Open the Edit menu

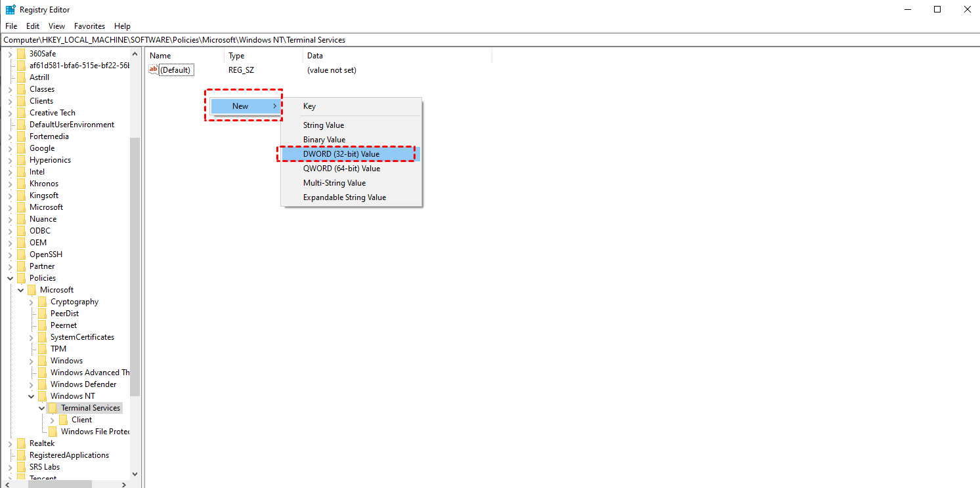pyautogui.click(x=33, y=26)
